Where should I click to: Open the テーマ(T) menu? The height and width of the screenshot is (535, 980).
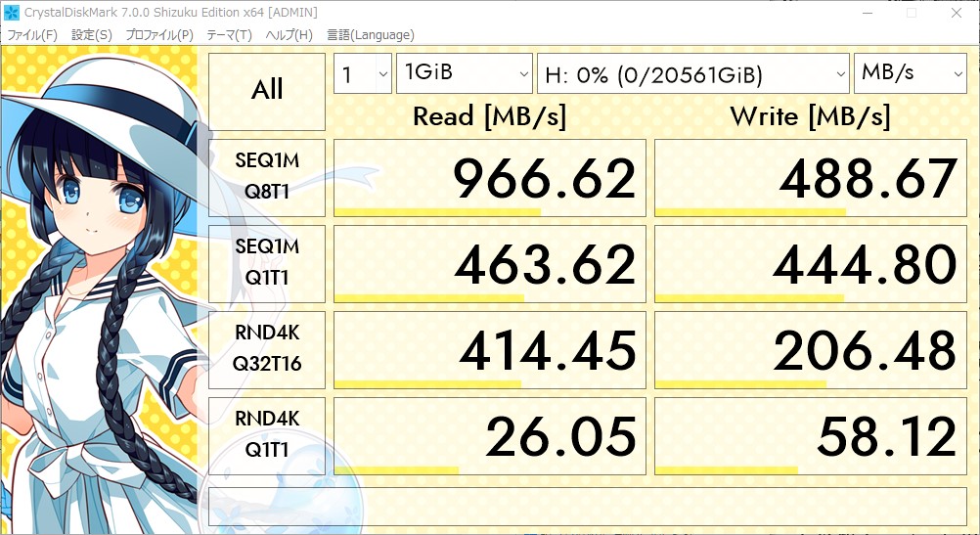[x=229, y=35]
